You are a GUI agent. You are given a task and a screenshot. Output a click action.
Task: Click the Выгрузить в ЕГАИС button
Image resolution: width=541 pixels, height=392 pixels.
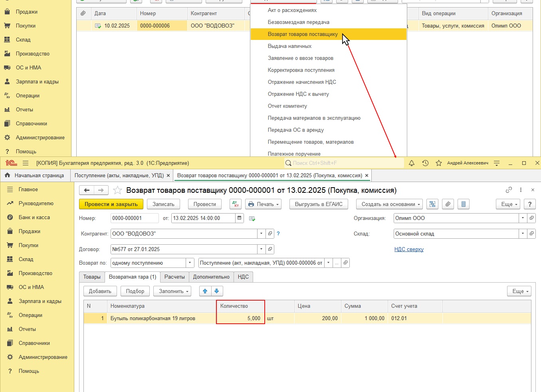[319, 204]
